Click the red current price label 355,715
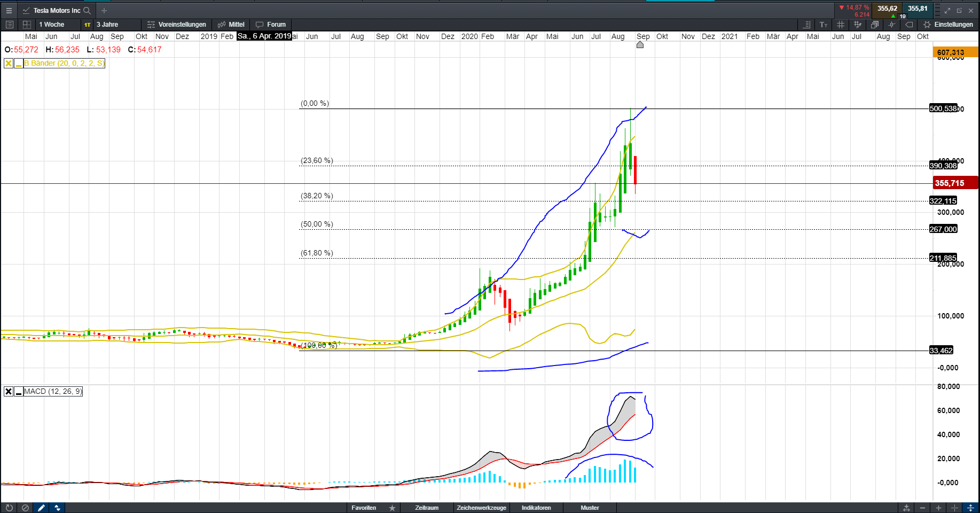Viewport: 980px width, 513px height. (956, 183)
